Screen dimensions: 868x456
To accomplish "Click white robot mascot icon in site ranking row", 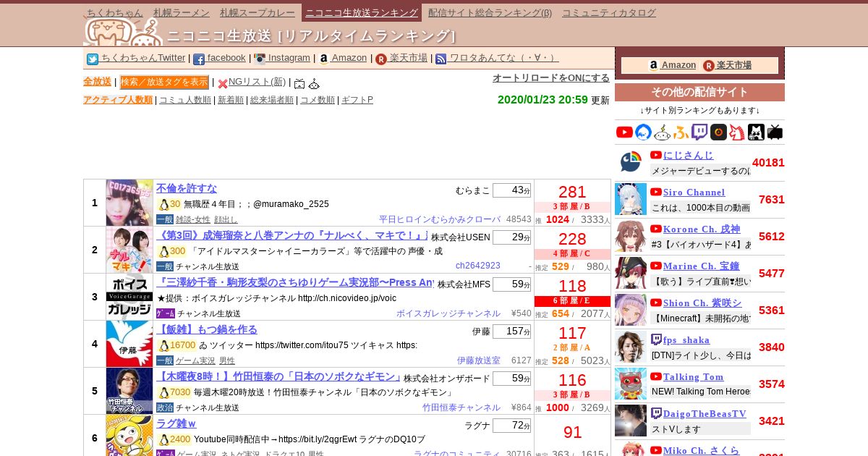I will [663, 132].
